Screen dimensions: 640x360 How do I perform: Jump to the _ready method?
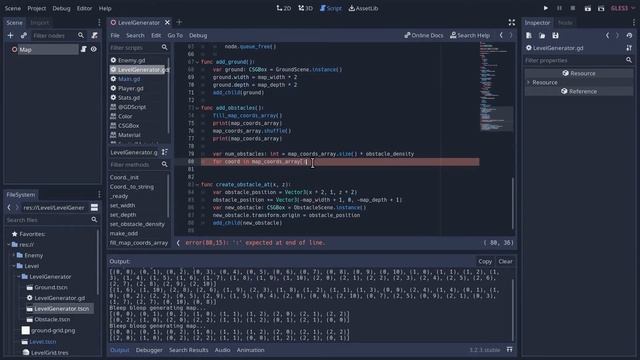tap(119, 196)
